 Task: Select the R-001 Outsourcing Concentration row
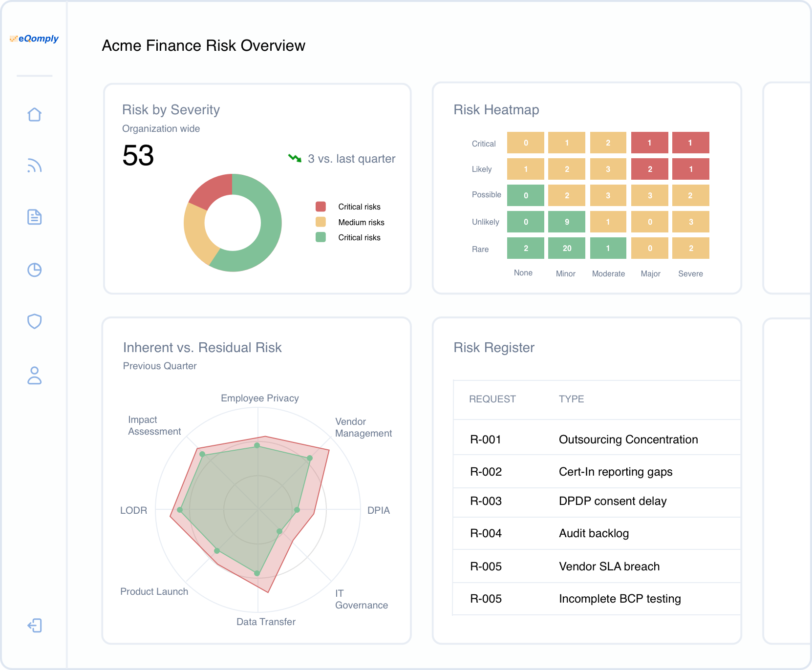coord(596,439)
